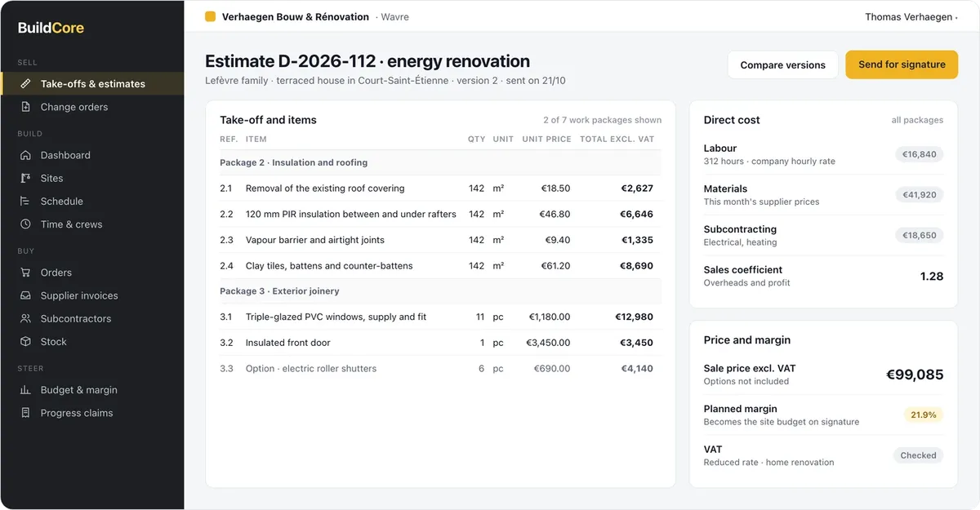Open Take-offs & estimates section
The height and width of the screenshot is (510, 980).
(x=92, y=83)
